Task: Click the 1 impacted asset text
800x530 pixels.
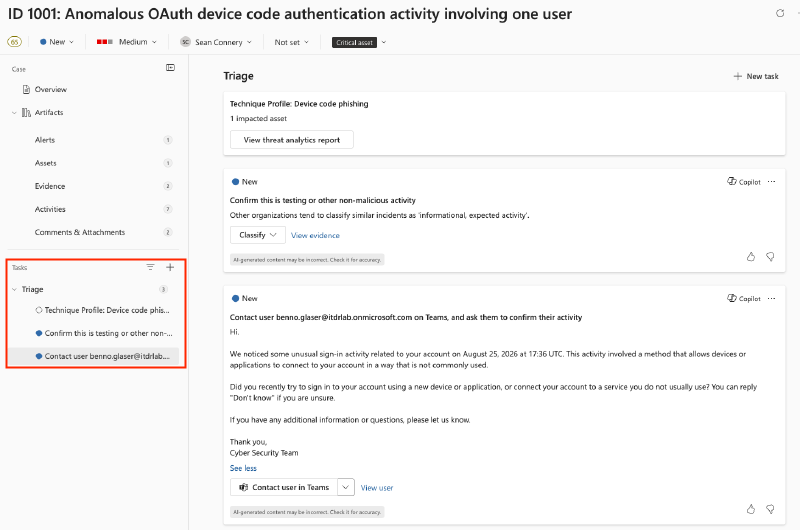Action: [x=258, y=118]
